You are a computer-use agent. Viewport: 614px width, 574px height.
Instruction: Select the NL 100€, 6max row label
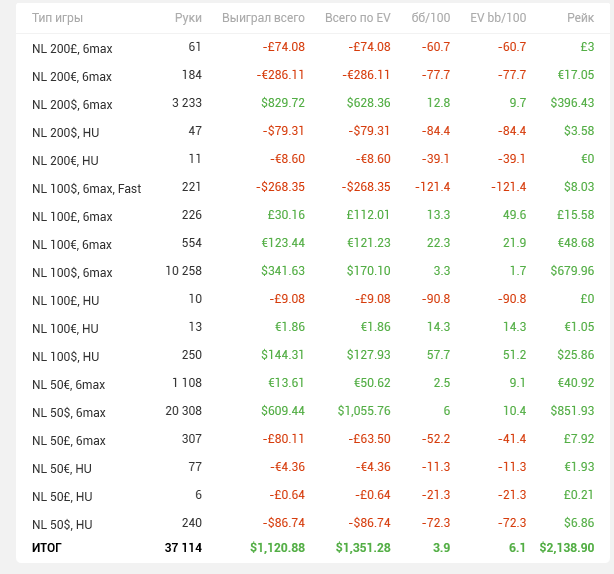[x=72, y=244]
